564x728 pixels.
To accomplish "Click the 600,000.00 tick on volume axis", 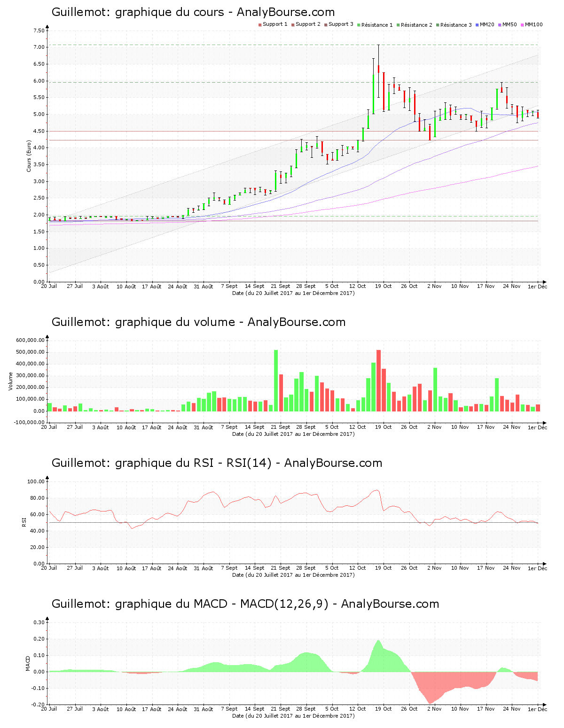I will point(30,340).
